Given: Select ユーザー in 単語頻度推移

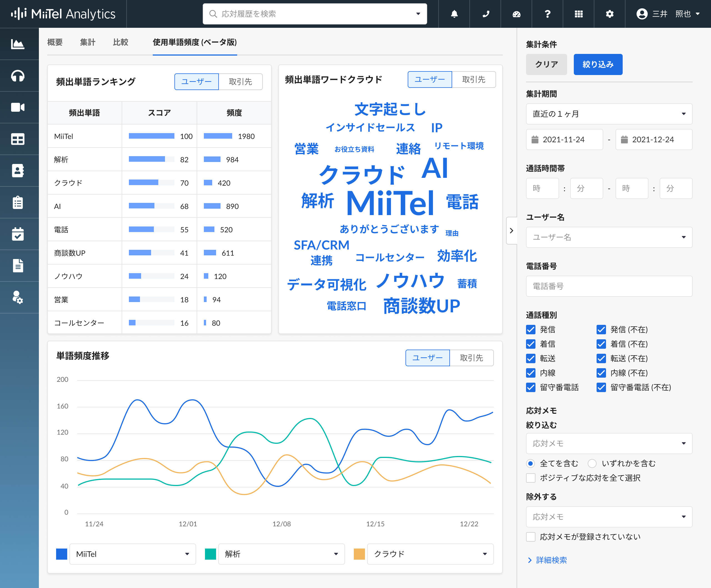Looking at the screenshot, I should point(428,358).
